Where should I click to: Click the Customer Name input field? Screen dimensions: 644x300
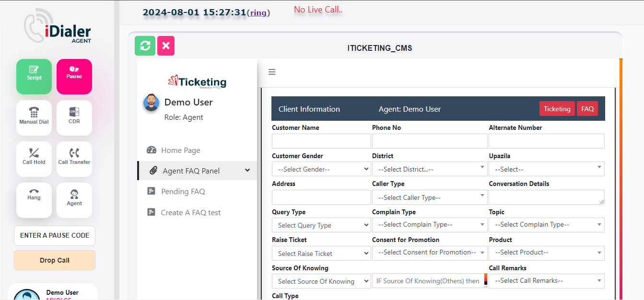pos(321,141)
